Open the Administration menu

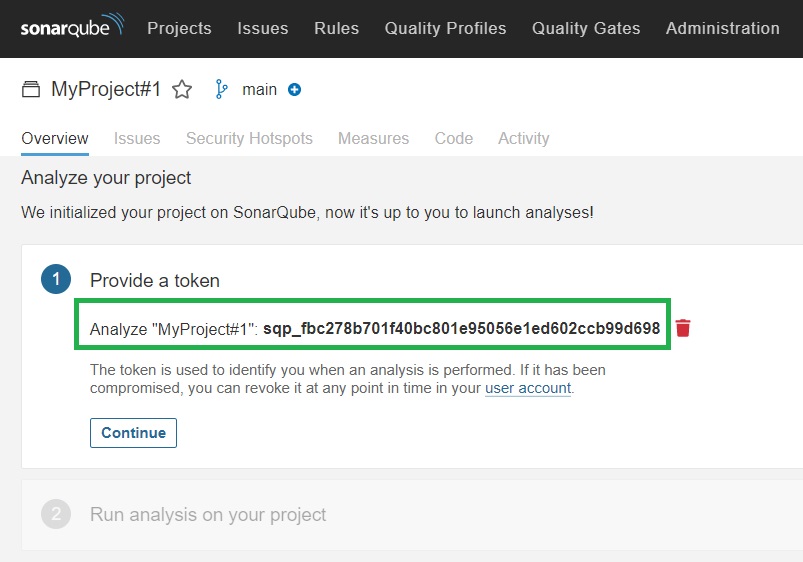(723, 28)
